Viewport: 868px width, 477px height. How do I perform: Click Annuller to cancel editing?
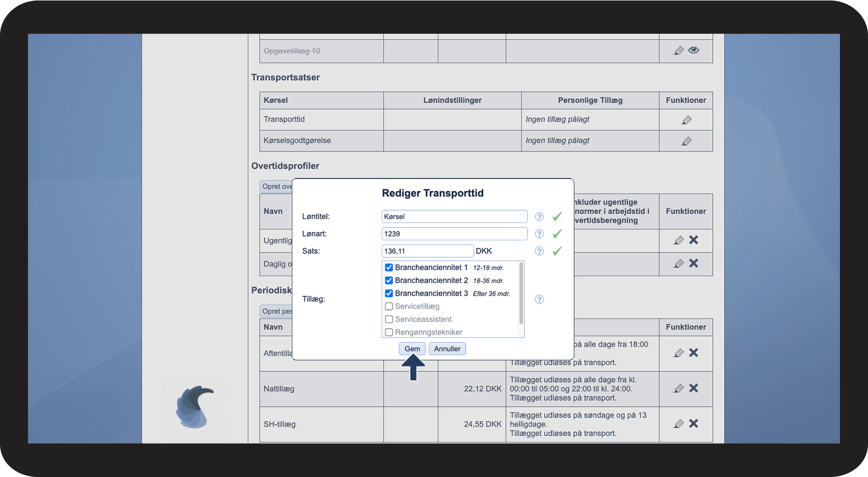(447, 349)
